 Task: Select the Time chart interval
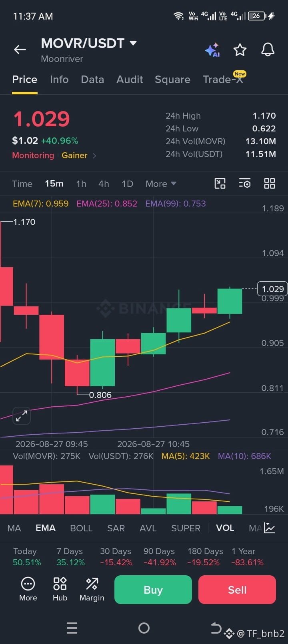[x=22, y=184]
